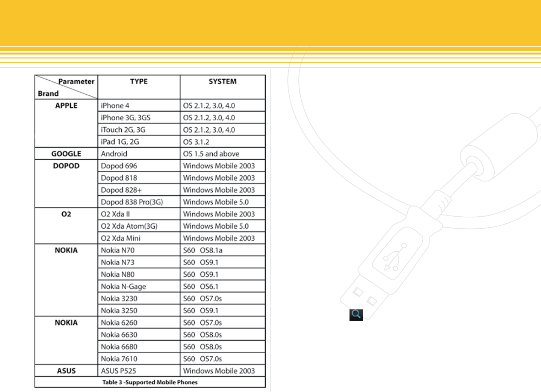Click the "Nokia N-Gage" cell
The width and height of the screenshot is (541, 392).
click(x=139, y=286)
